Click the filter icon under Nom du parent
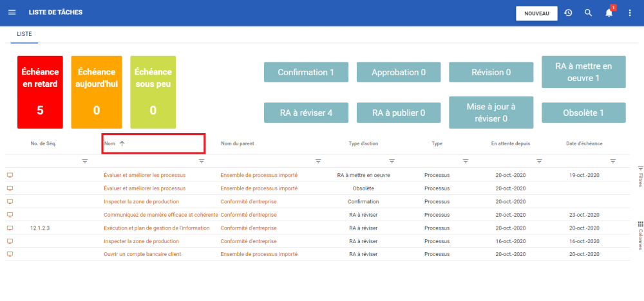644x301 pixels. 318,161
